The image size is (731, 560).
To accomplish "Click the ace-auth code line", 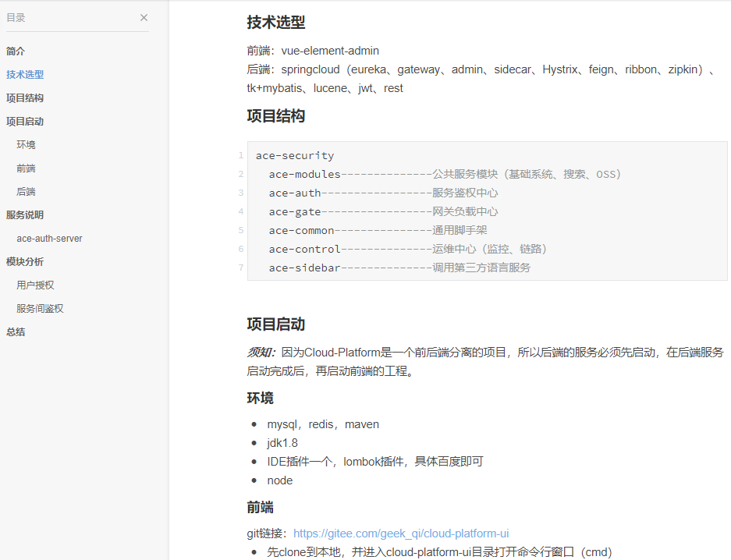I will pos(383,193).
